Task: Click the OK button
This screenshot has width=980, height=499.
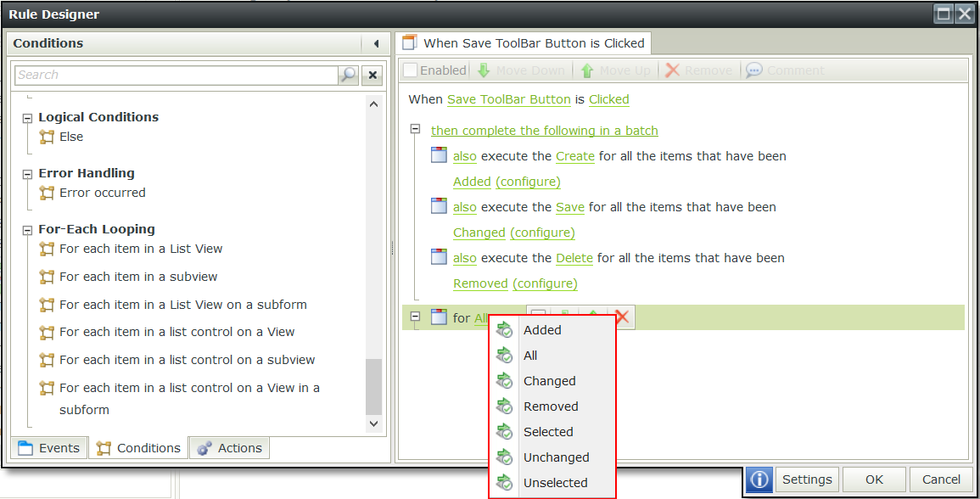Action: (x=874, y=479)
